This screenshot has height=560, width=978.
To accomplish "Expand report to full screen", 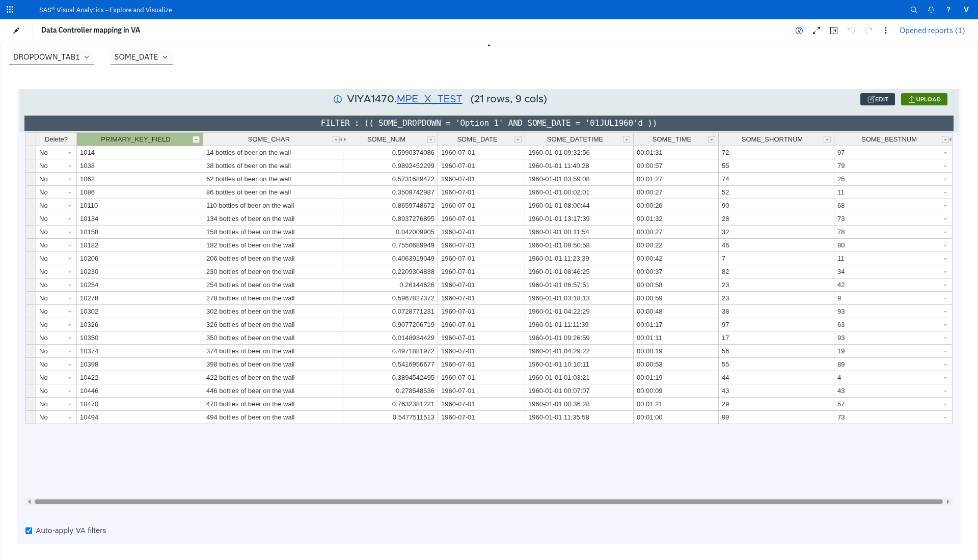I will pyautogui.click(x=817, y=31).
